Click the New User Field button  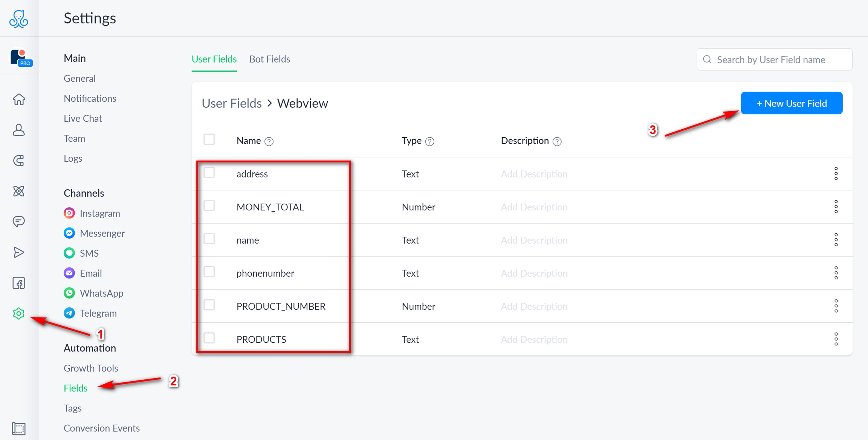click(791, 103)
